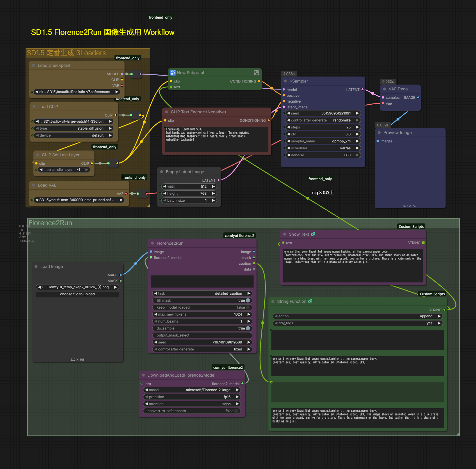Turn on the convert_to_safetensors toggle

236,411
